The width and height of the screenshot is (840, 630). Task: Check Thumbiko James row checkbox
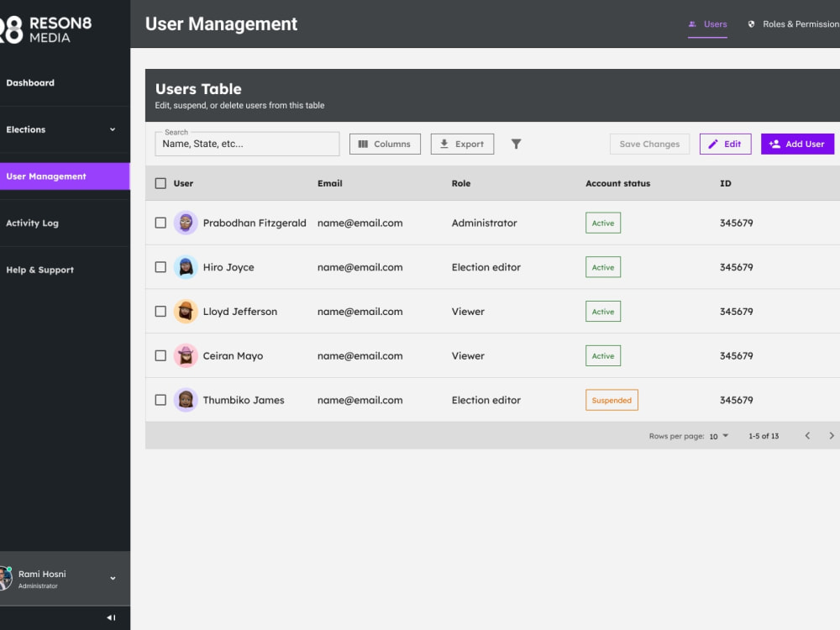[160, 400]
